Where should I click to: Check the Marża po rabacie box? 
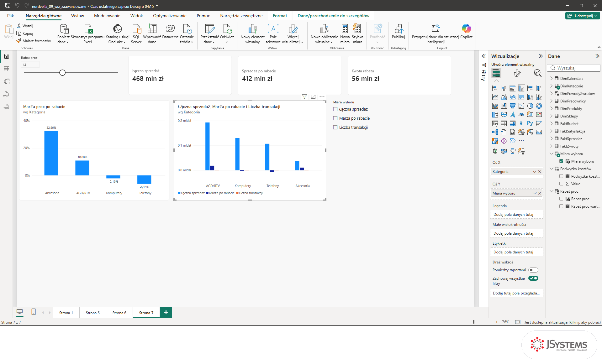pyautogui.click(x=335, y=118)
